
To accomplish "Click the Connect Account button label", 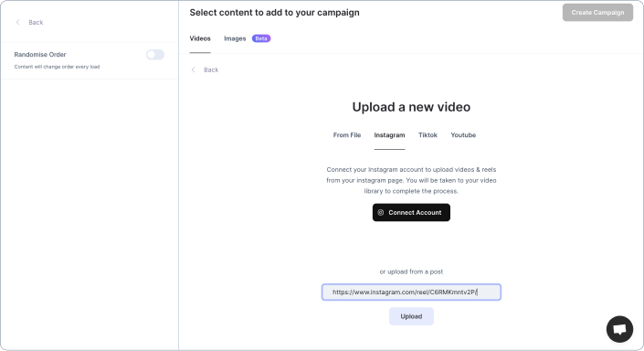I will click(415, 212).
